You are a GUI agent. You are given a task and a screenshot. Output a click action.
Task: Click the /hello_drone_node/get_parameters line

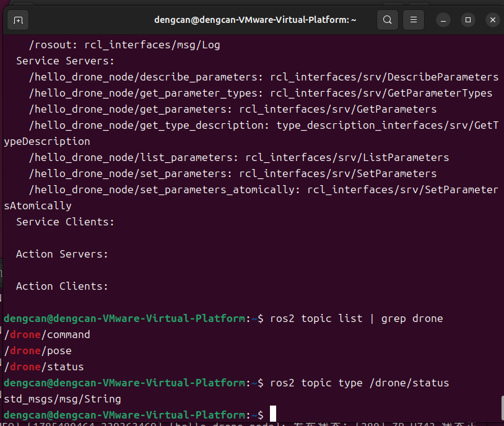point(233,110)
